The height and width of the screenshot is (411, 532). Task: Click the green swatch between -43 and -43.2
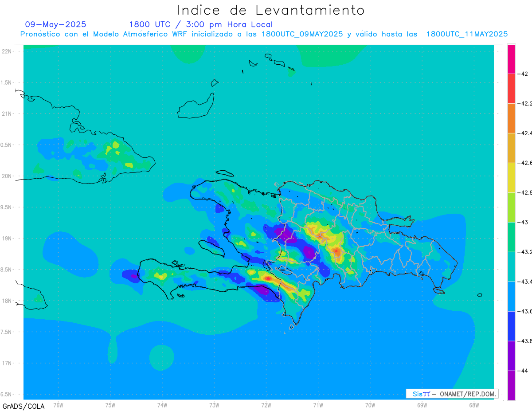(x=511, y=237)
